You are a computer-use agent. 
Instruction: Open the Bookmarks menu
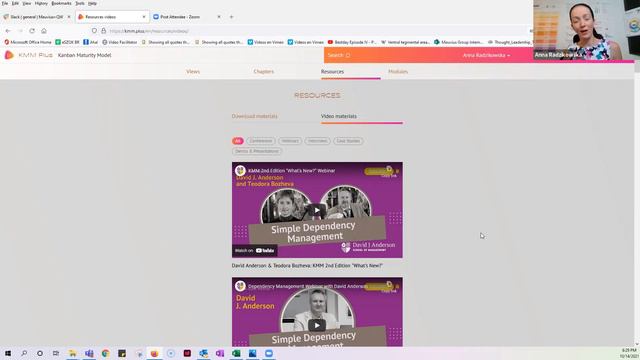pyautogui.click(x=61, y=3)
